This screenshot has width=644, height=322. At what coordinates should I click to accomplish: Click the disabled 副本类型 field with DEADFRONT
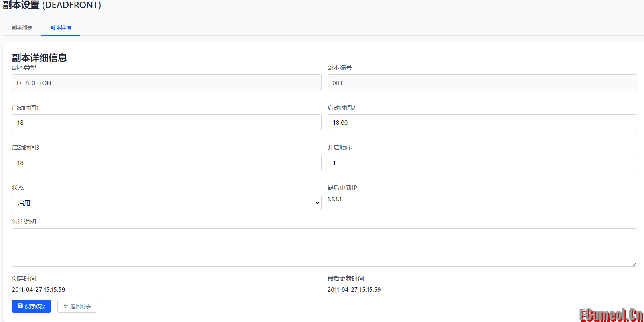166,83
